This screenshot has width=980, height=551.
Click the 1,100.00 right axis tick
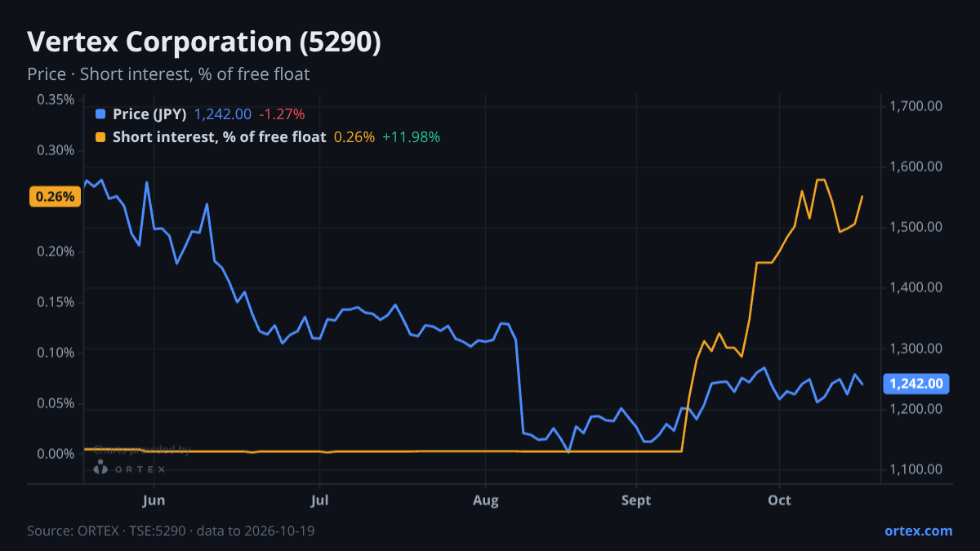(x=916, y=469)
